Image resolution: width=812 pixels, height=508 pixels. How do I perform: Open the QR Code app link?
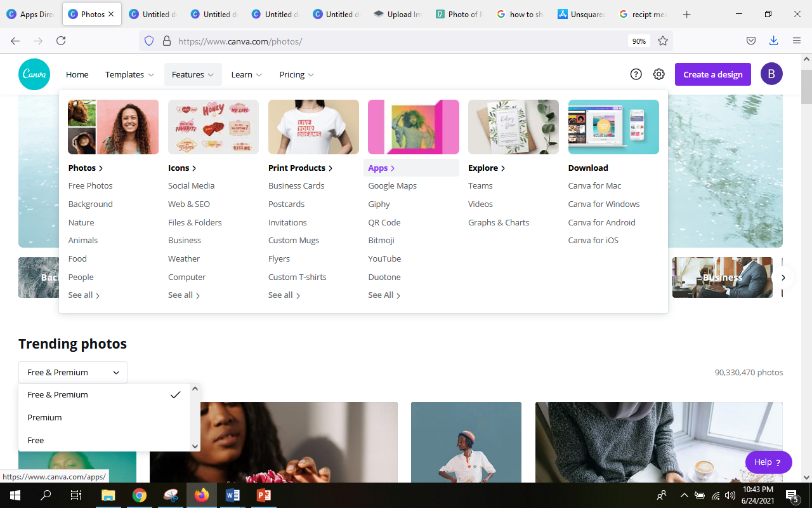[384, 222]
